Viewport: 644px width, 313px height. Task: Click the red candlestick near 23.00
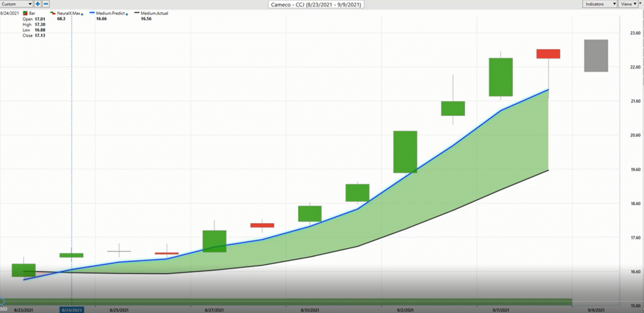[x=548, y=54]
